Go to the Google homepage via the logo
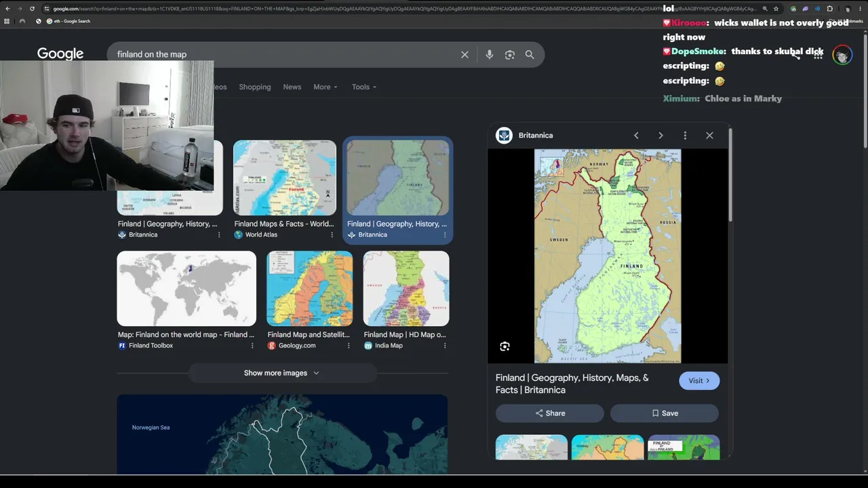The image size is (868, 488). (x=60, y=54)
